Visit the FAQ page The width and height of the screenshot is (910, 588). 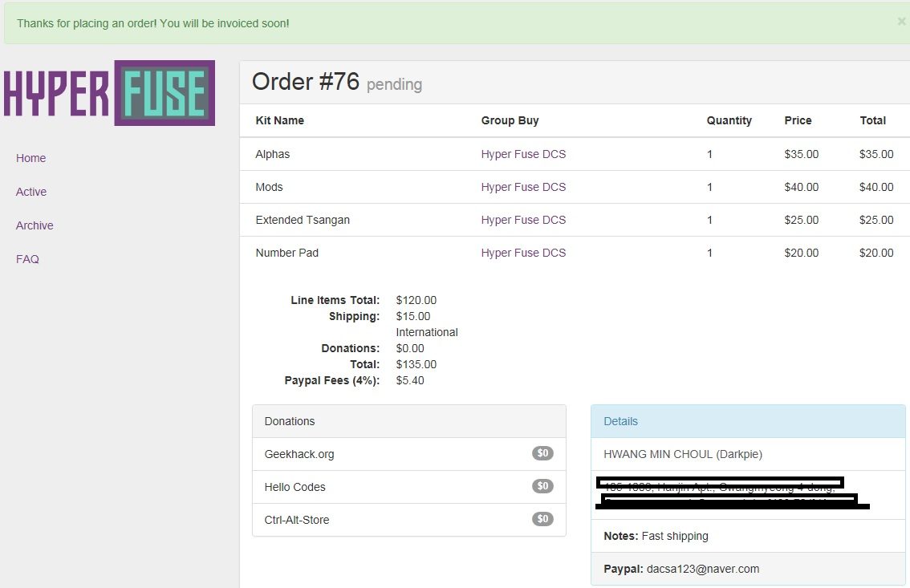click(x=28, y=259)
